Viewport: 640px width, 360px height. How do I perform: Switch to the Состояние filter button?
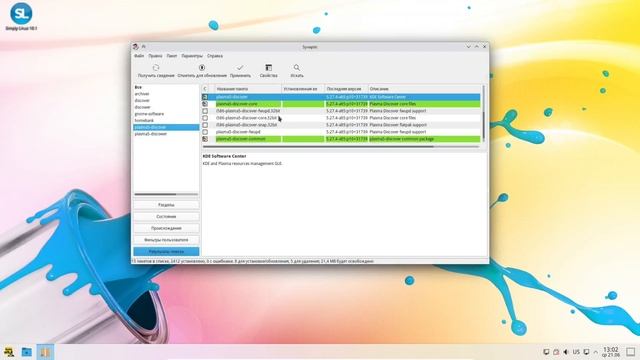pyautogui.click(x=166, y=217)
